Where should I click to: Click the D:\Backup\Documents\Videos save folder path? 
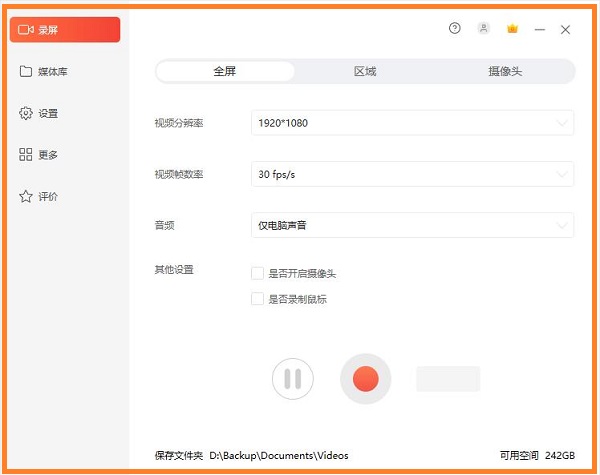click(279, 455)
